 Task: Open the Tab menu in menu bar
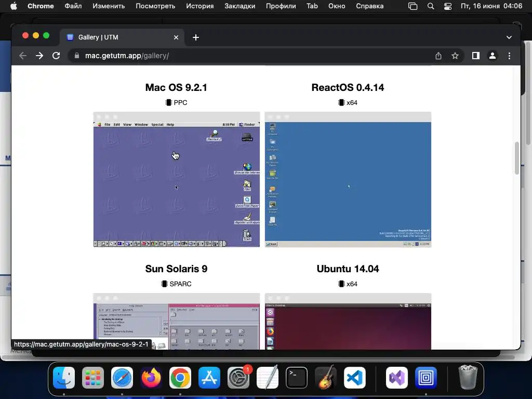pos(312,6)
